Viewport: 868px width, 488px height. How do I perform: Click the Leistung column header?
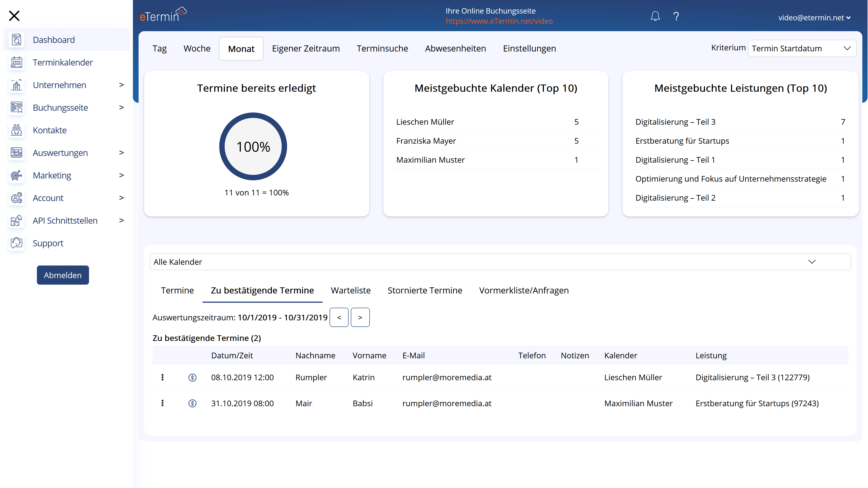click(711, 355)
